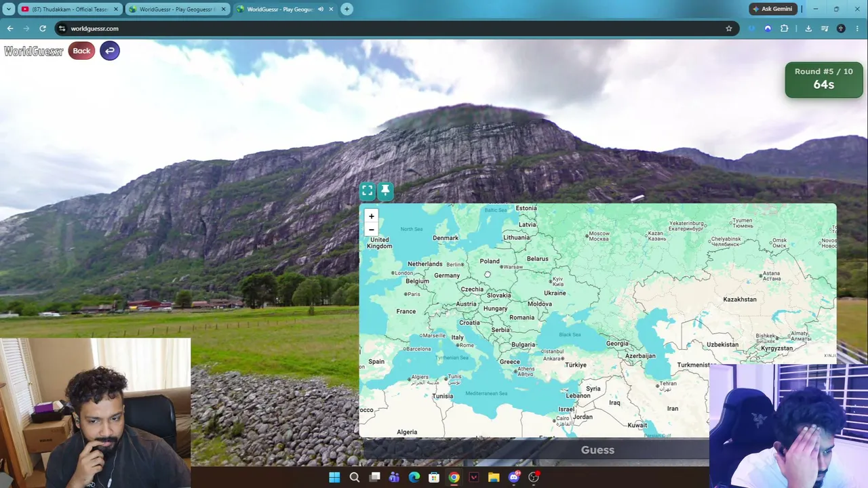Click Kazakhstan on the guess map
Viewport: 868px width, 488px height.
click(740, 299)
